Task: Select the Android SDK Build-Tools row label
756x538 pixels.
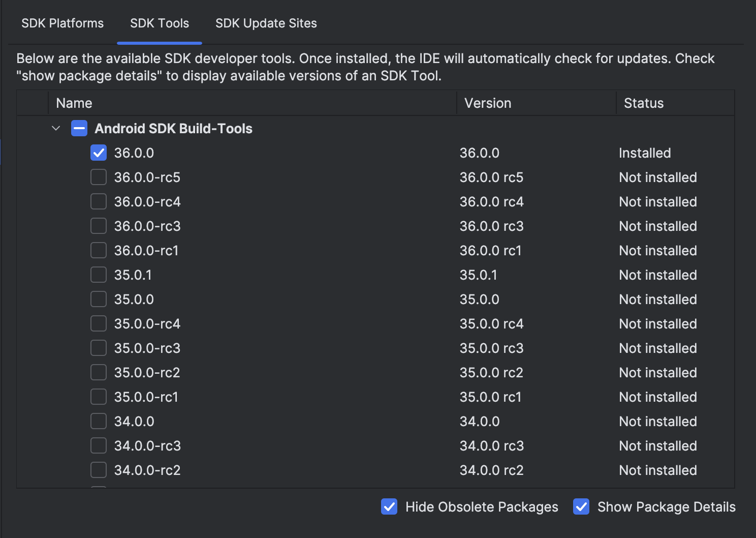Action: (x=173, y=128)
